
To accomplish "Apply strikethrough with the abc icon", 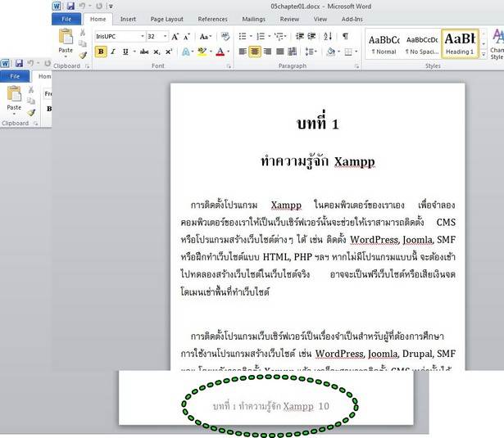I will coord(144,52).
